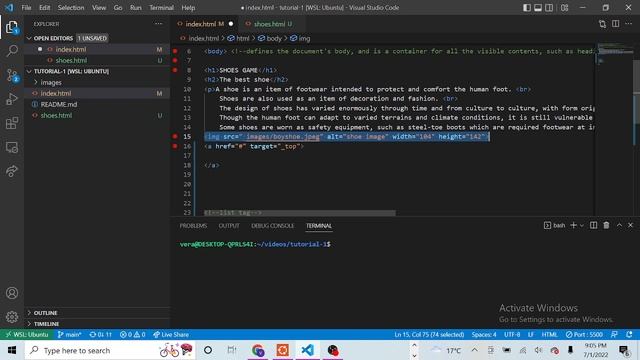Open editor more actions ellipsis
Screen dimensions: 640x360
click(x=629, y=24)
